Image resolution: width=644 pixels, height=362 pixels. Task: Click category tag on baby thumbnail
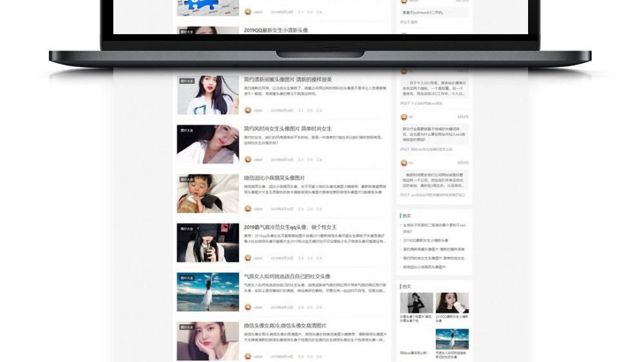point(187,180)
